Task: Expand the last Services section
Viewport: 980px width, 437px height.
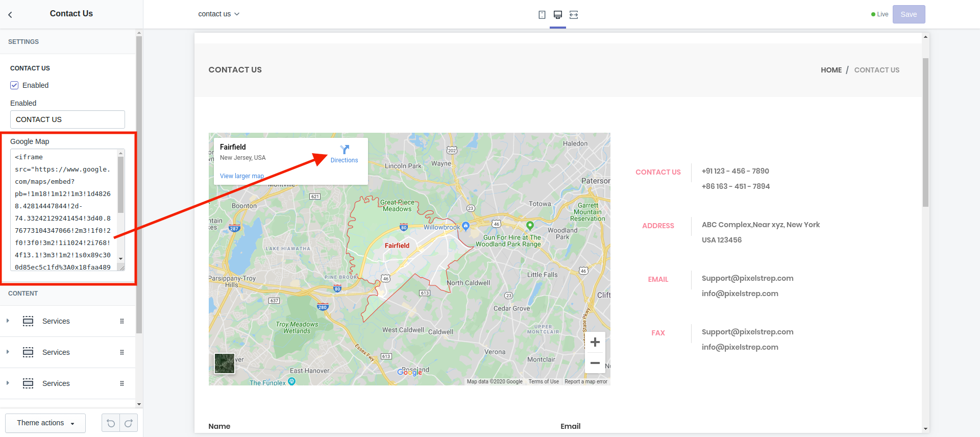Action: point(8,383)
